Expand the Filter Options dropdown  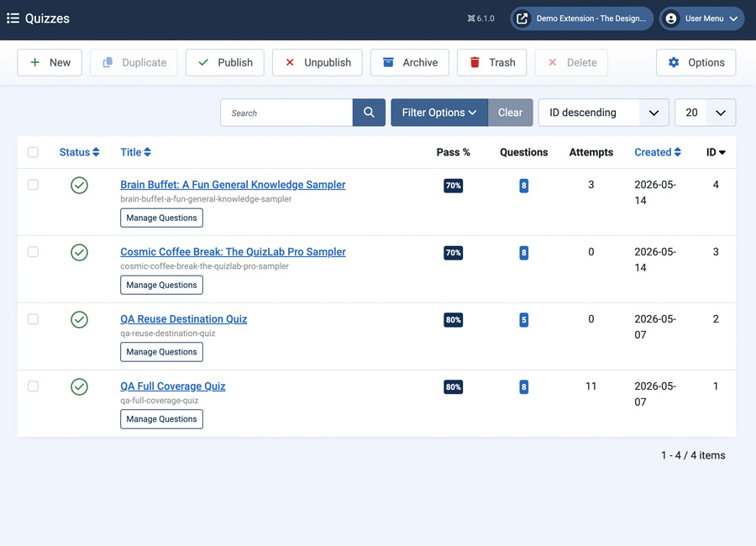tap(439, 113)
